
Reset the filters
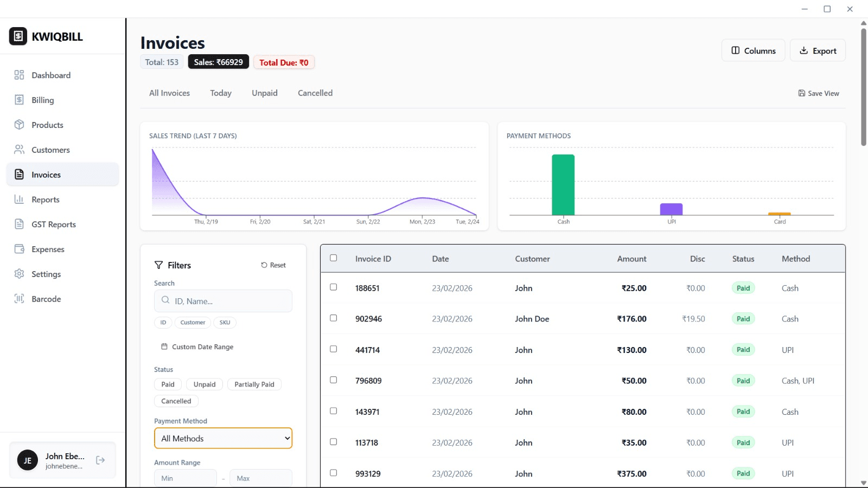[x=273, y=265]
